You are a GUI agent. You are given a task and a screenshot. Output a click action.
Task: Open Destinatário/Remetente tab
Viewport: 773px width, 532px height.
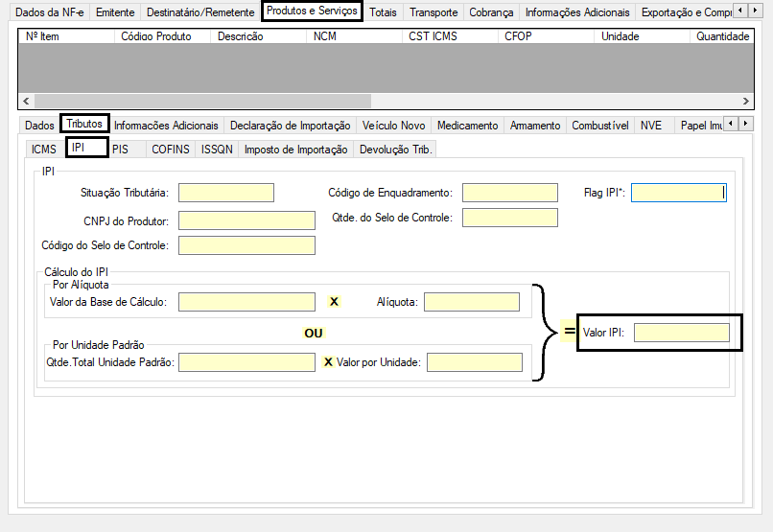click(x=200, y=12)
